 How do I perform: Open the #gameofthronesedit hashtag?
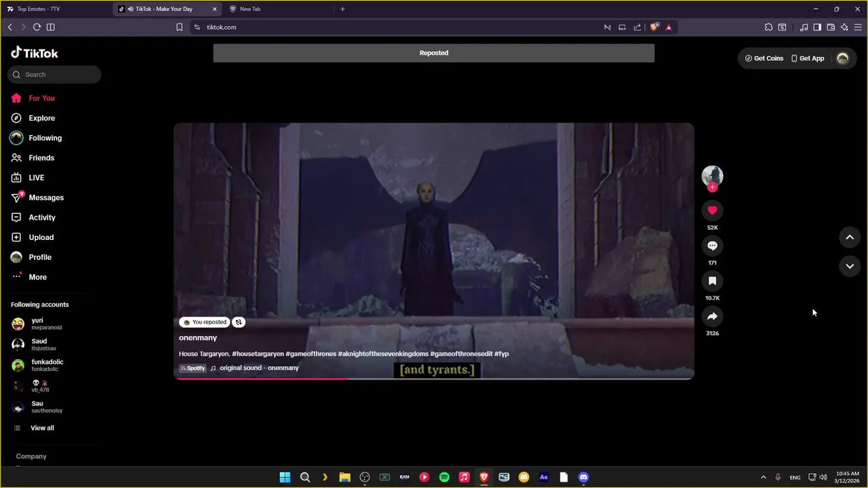(x=461, y=354)
